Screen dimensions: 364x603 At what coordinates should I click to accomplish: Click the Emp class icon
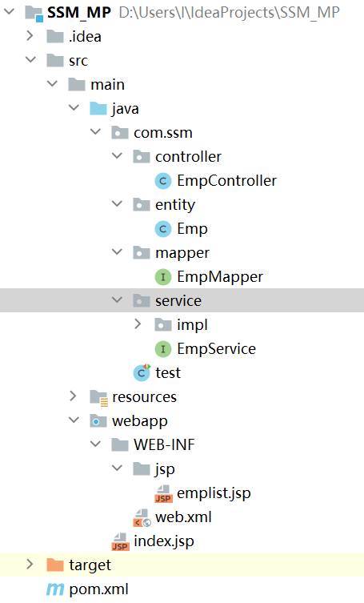163,229
